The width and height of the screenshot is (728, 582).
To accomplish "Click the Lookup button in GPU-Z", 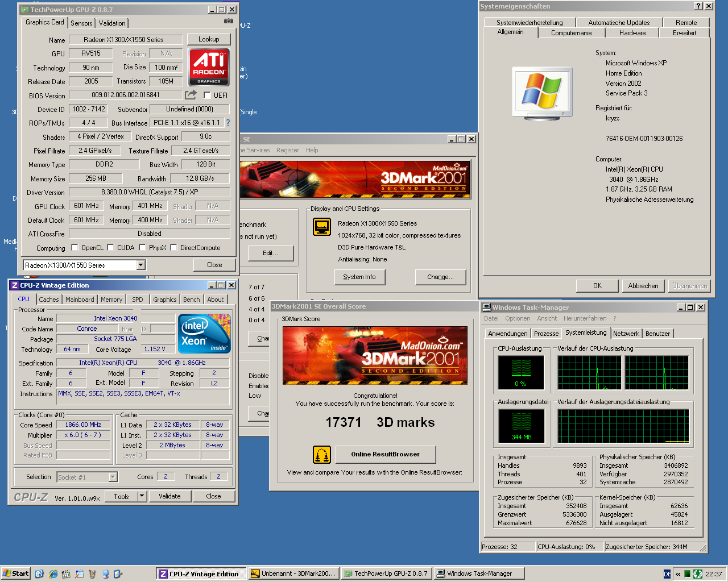I will (209, 39).
